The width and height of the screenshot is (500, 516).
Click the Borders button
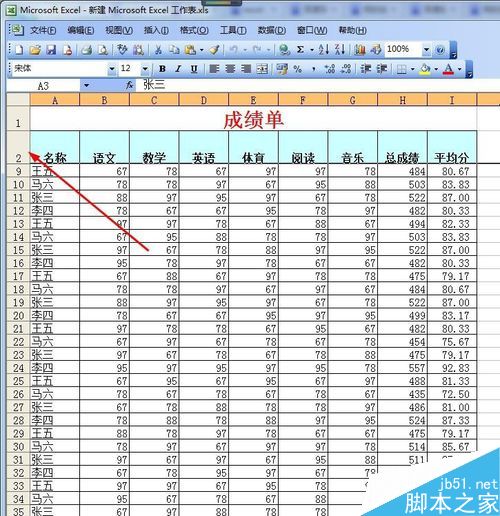point(402,69)
